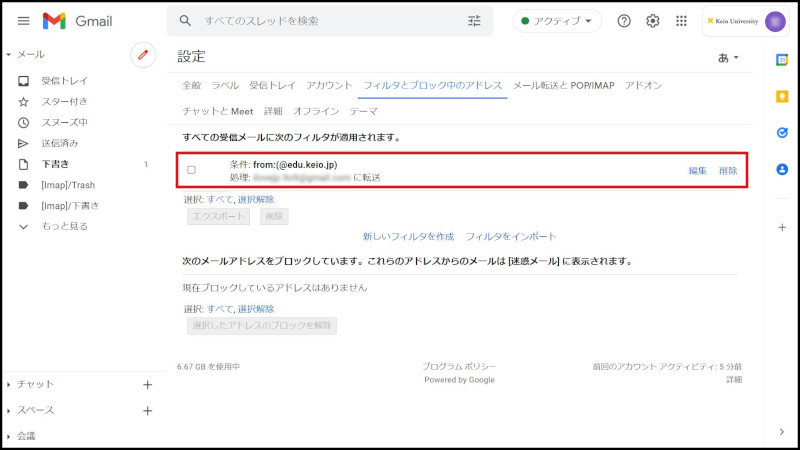Click the mail search input field
Viewport: 800px width, 450px height.
point(330,21)
